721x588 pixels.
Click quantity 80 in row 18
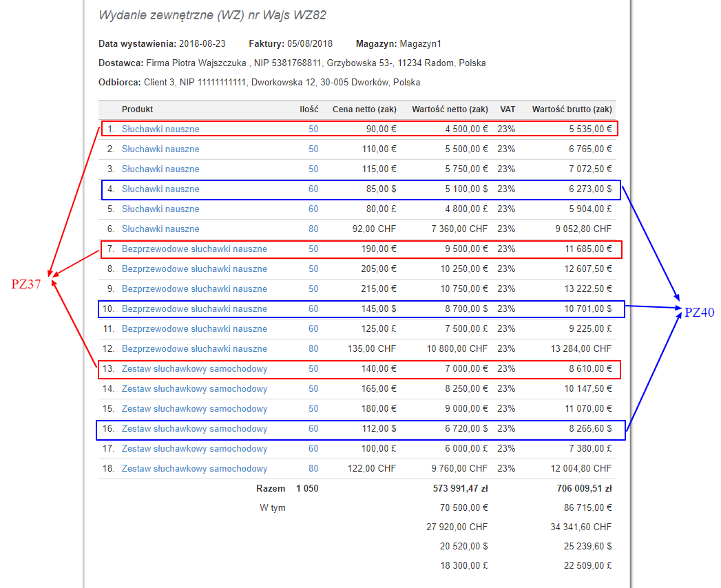pyautogui.click(x=313, y=468)
